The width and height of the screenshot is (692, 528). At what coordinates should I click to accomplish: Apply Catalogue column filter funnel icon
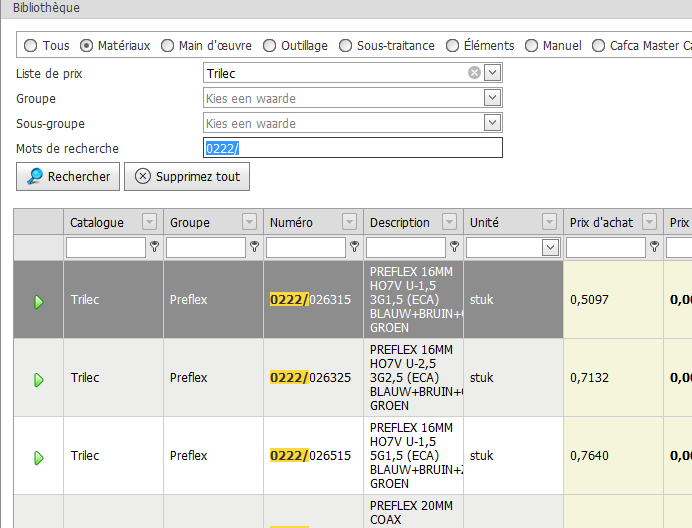pyautogui.click(x=154, y=246)
